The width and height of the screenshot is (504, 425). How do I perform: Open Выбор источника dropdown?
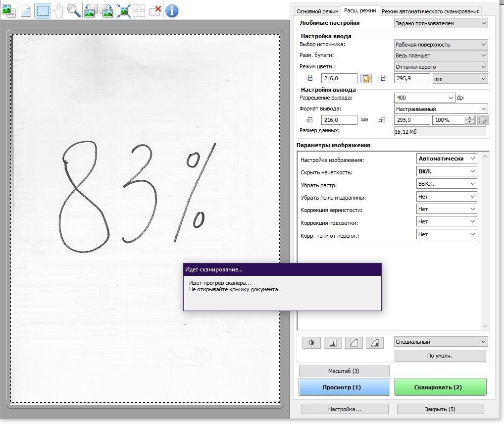coord(441,45)
